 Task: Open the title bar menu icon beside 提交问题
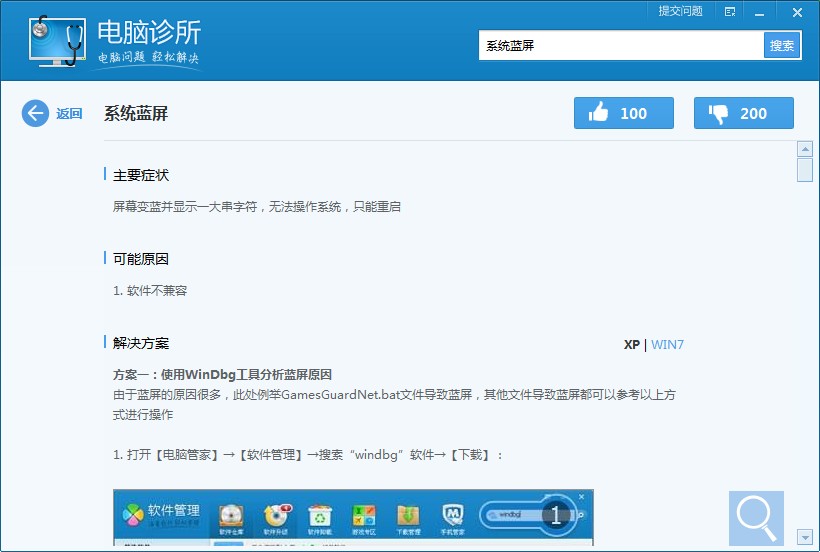tap(730, 12)
